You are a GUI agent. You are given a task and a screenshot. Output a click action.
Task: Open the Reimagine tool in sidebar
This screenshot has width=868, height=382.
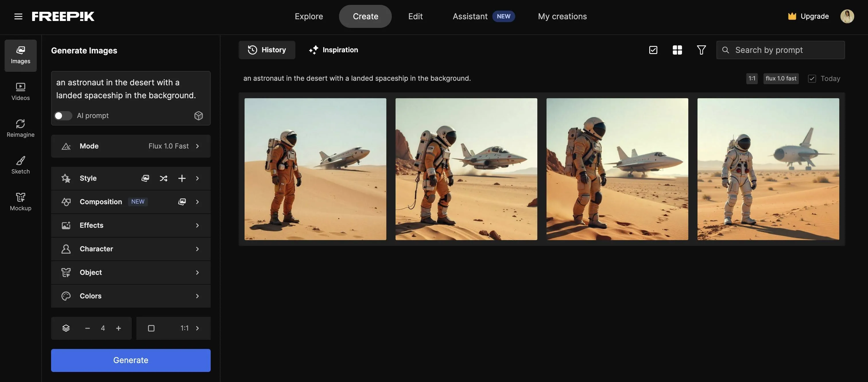tap(21, 128)
